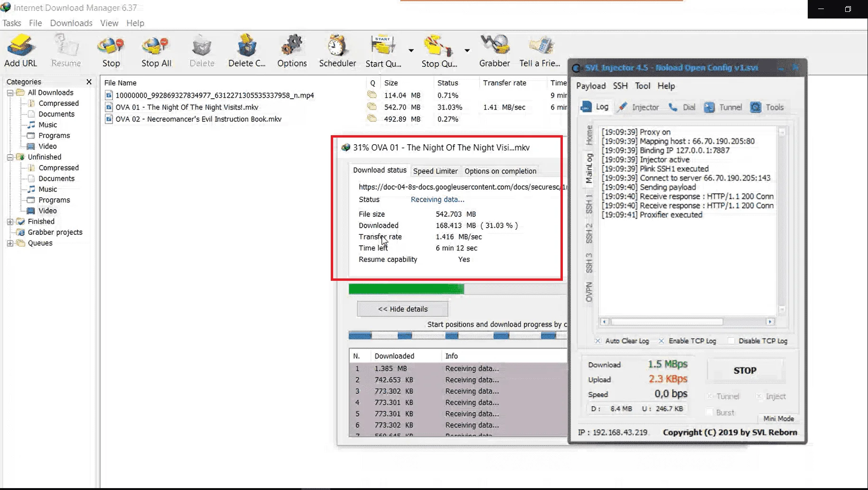Image resolution: width=868 pixels, height=490 pixels.
Task: Toggle the Enable TCP Log checkbox
Action: point(661,341)
